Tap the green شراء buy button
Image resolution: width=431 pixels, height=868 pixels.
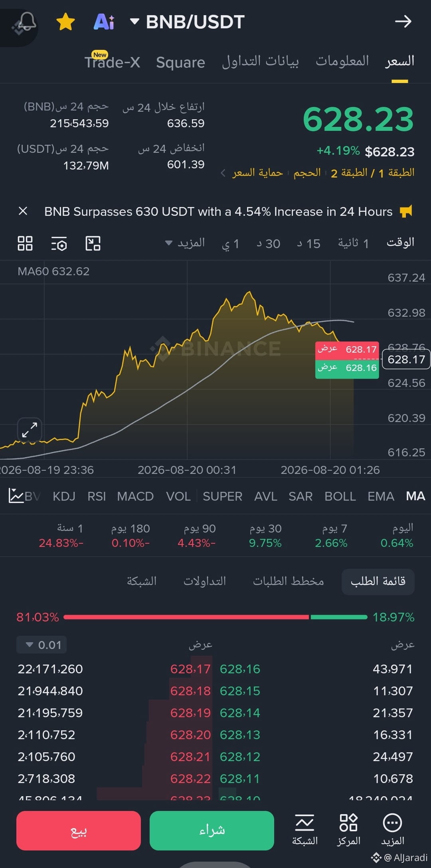pyautogui.click(x=212, y=831)
